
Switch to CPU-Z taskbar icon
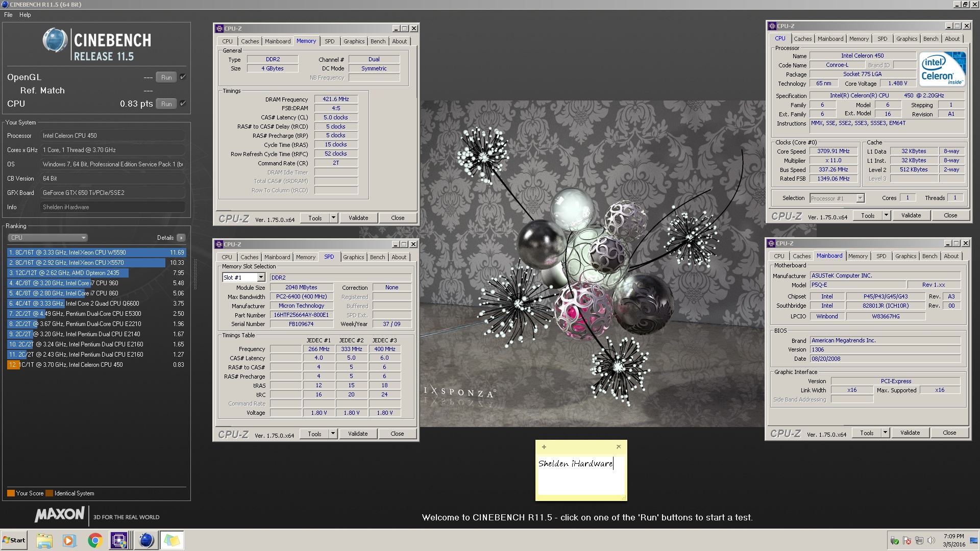pyautogui.click(x=119, y=540)
